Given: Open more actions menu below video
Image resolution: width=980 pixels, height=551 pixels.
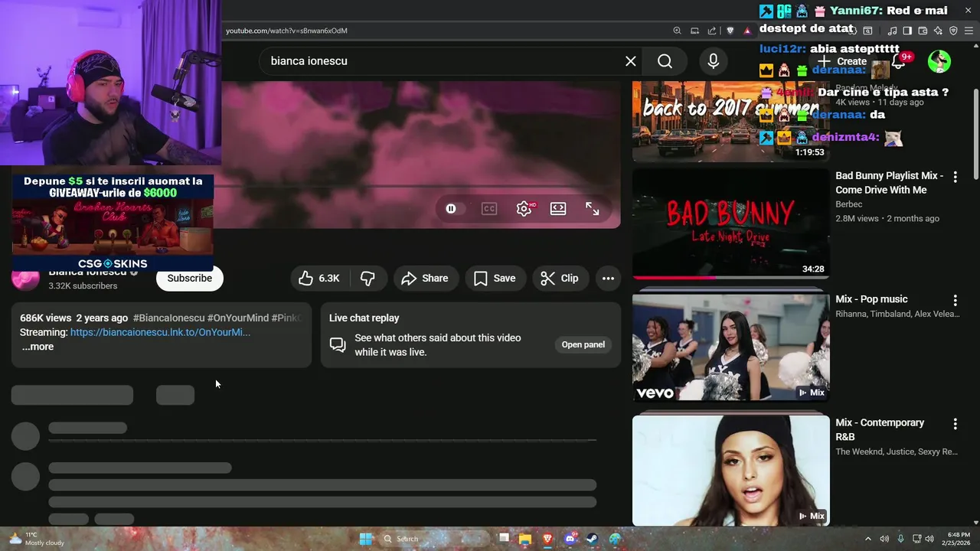Looking at the screenshot, I should click(608, 279).
